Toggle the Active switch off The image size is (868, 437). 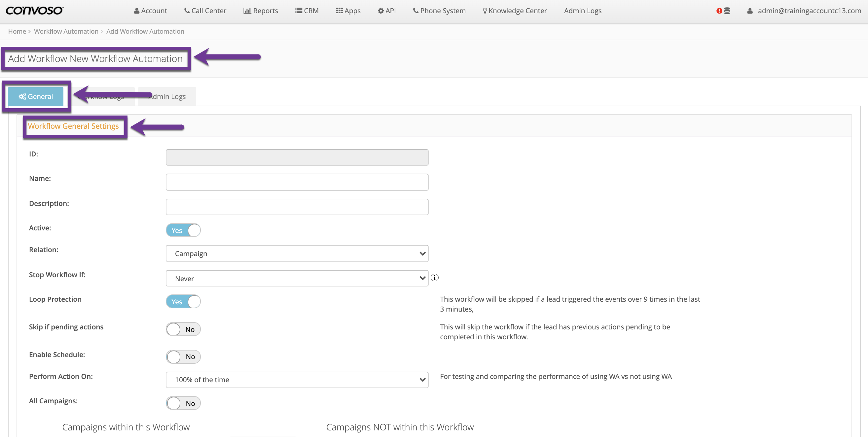point(183,230)
